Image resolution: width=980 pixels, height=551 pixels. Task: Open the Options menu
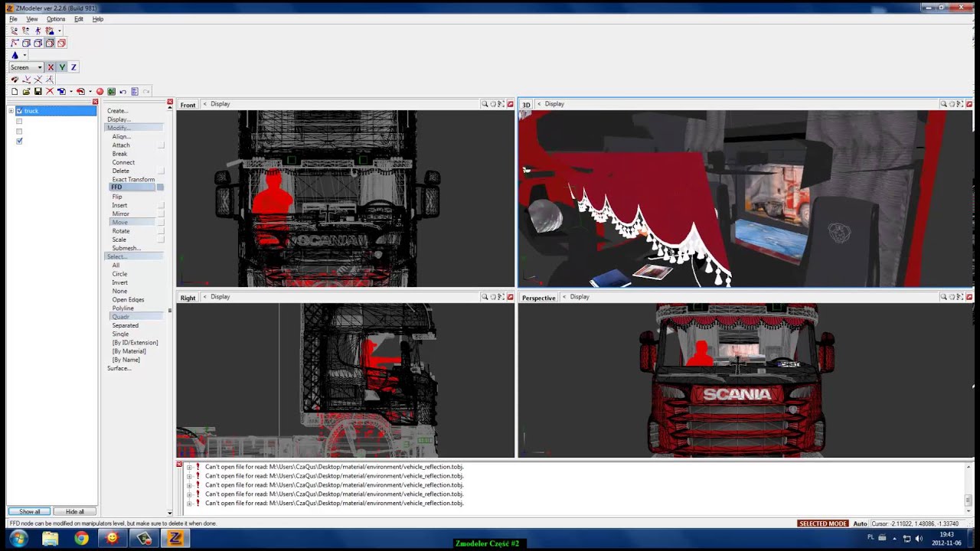click(56, 19)
